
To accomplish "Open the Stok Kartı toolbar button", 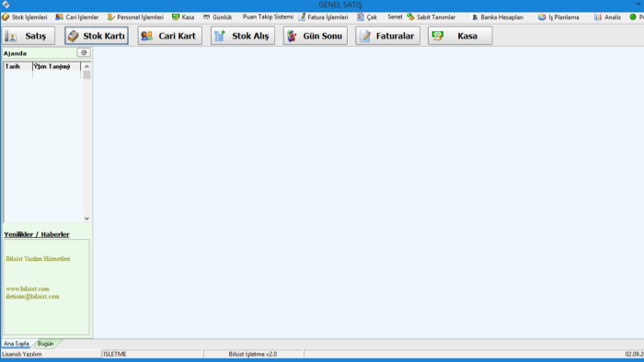I will tap(97, 36).
